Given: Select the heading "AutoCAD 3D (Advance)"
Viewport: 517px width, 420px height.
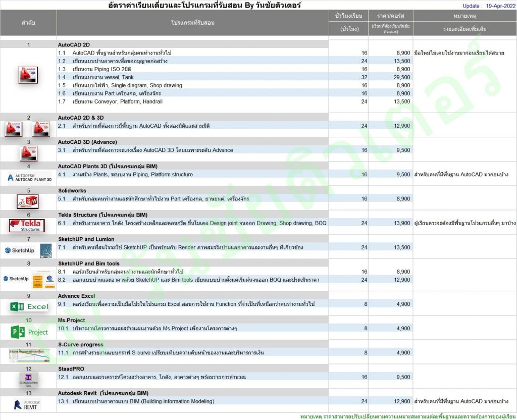Looking at the screenshot, I should tap(87, 142).
